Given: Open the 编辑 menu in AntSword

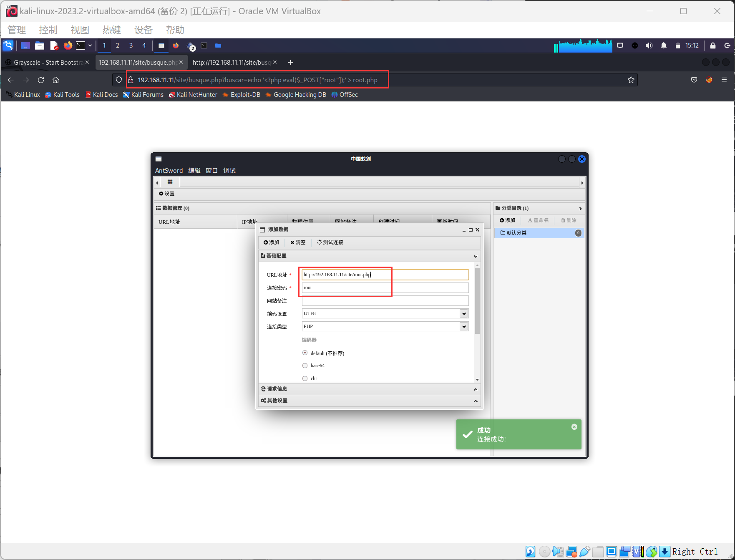Looking at the screenshot, I should click(x=194, y=171).
